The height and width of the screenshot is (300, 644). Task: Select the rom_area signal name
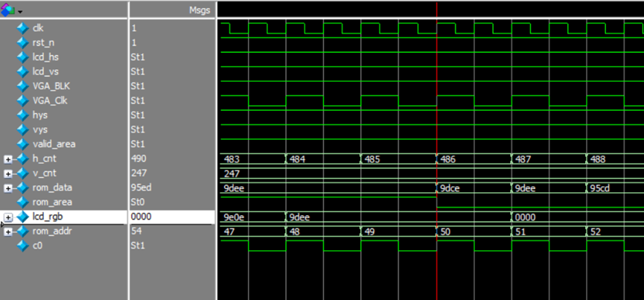tap(52, 202)
